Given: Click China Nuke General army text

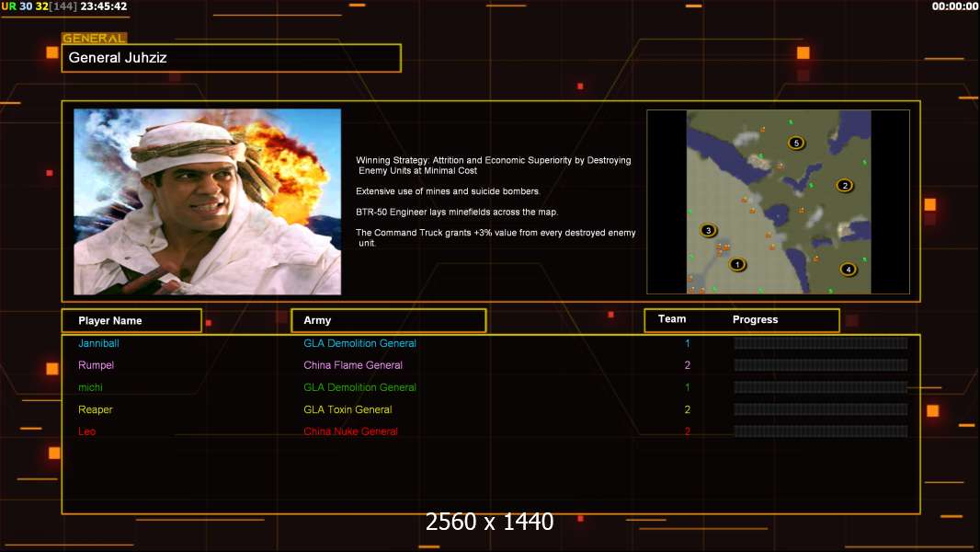Looking at the screenshot, I should 350,431.
